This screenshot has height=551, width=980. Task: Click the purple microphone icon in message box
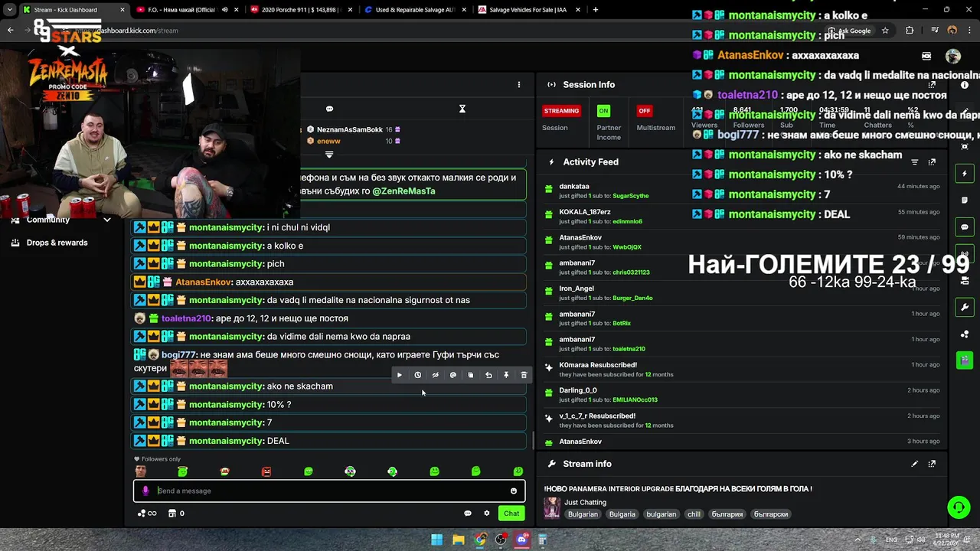(145, 491)
